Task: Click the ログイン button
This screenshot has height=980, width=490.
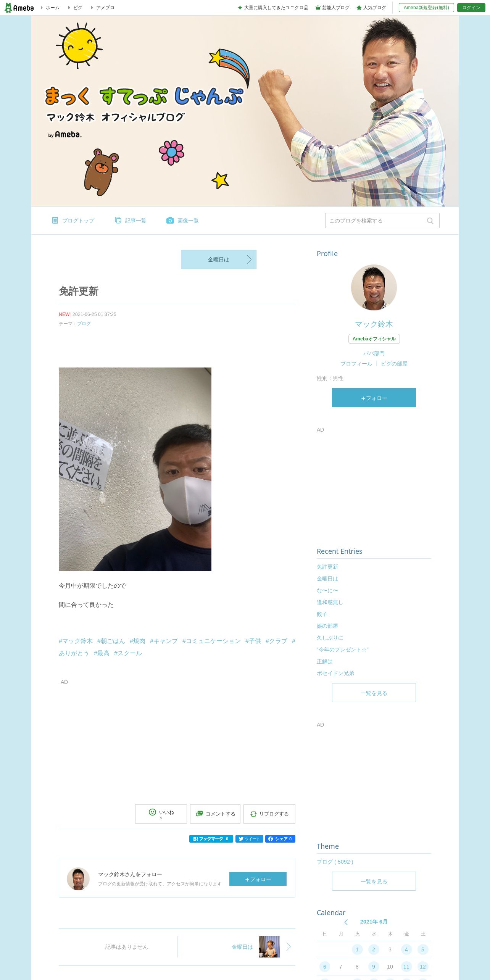Action: (471, 8)
